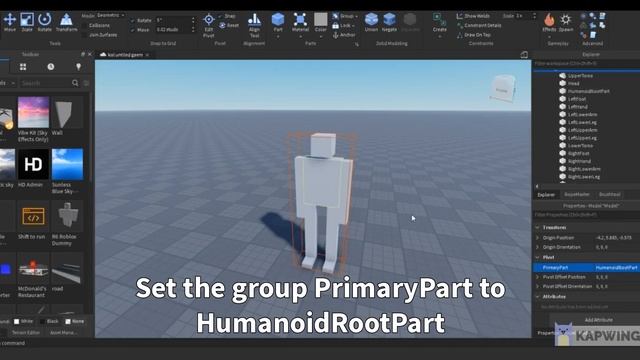Click the search magnifier in Toolbox
640x360 pixels.
point(75,83)
